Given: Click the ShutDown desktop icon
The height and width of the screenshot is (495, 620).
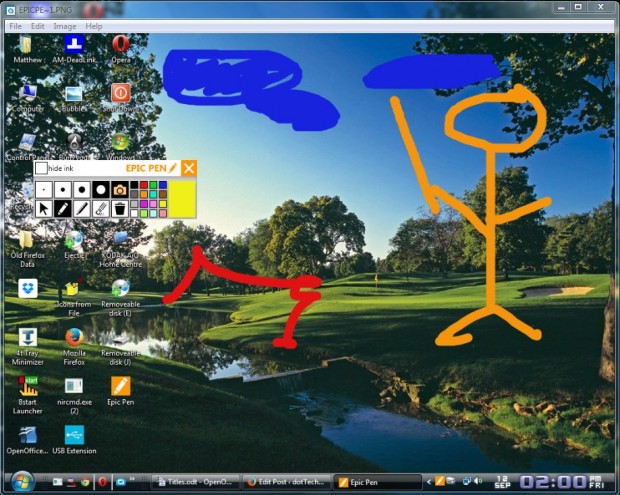Looking at the screenshot, I should (121, 99).
